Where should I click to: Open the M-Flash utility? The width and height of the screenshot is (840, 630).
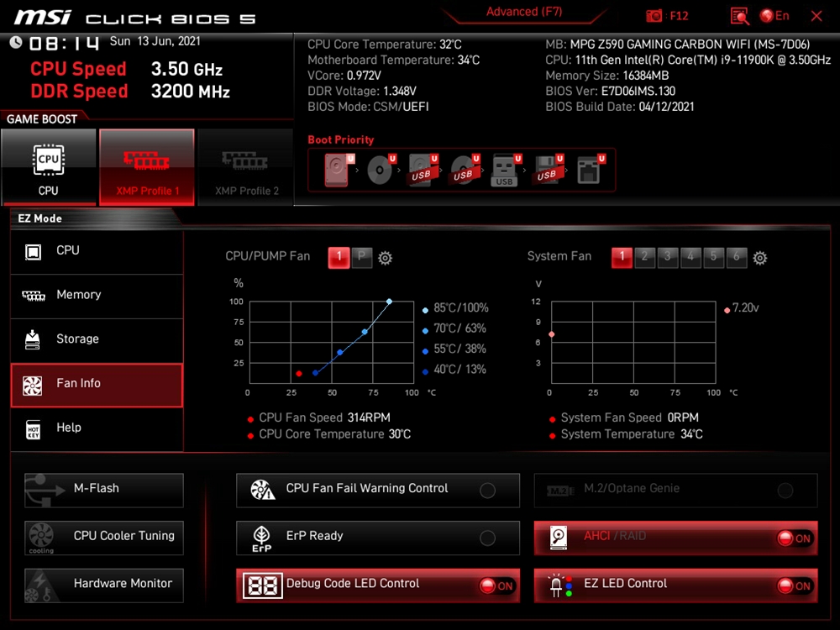[x=104, y=491]
